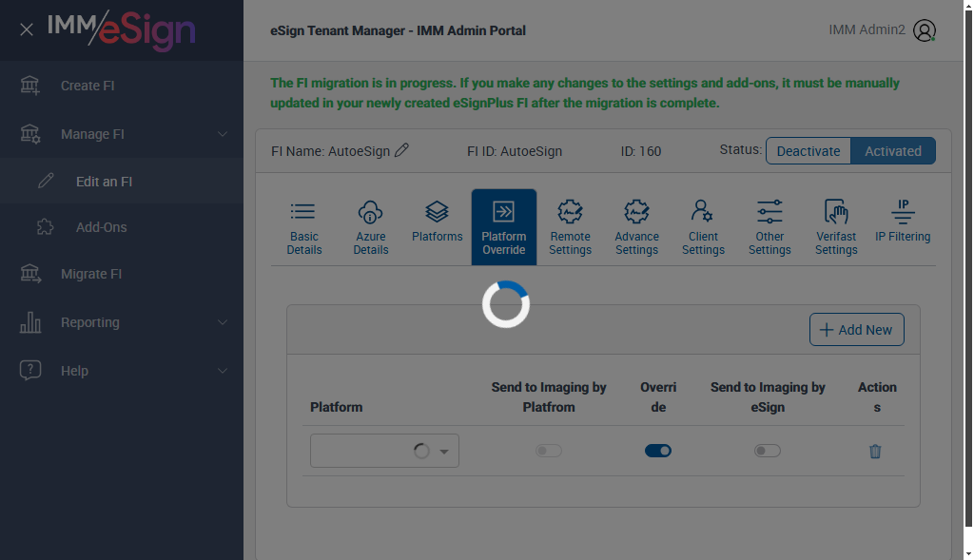This screenshot has width=974, height=560.
Task: Edit FI Name with the pencil icon
Action: pyautogui.click(x=402, y=150)
